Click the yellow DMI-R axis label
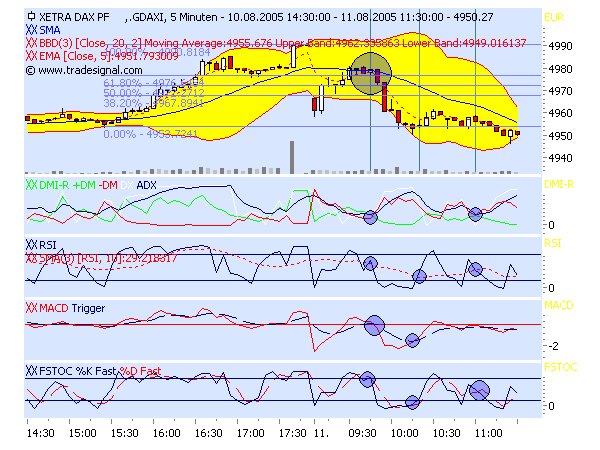The height and width of the screenshot is (450, 600). (x=559, y=184)
